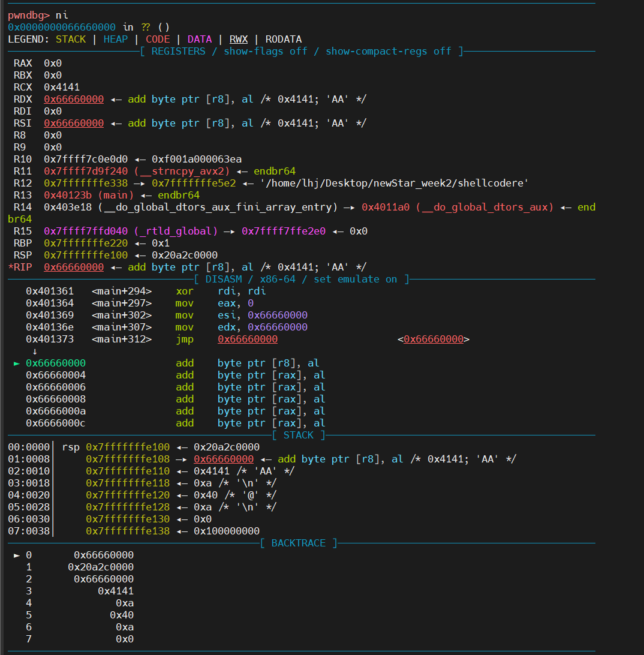Click the main+302 mov esi line
This screenshot has width=644, height=655.
coord(167,315)
